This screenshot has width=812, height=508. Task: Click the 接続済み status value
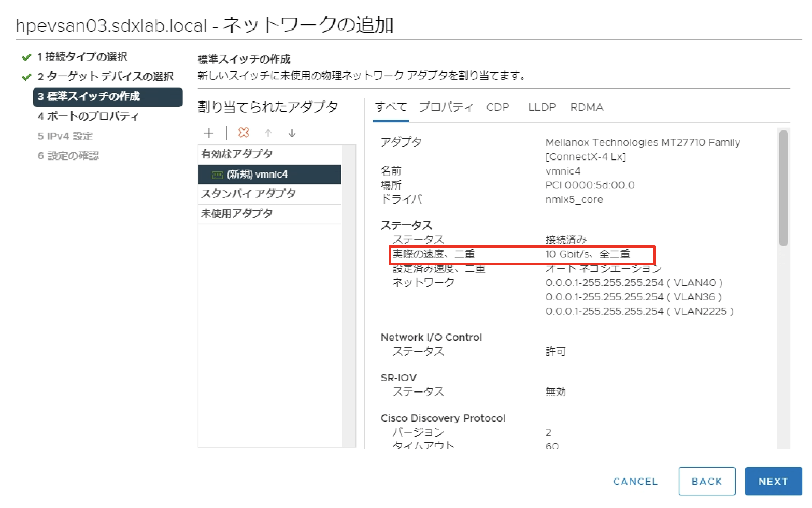[566, 240]
